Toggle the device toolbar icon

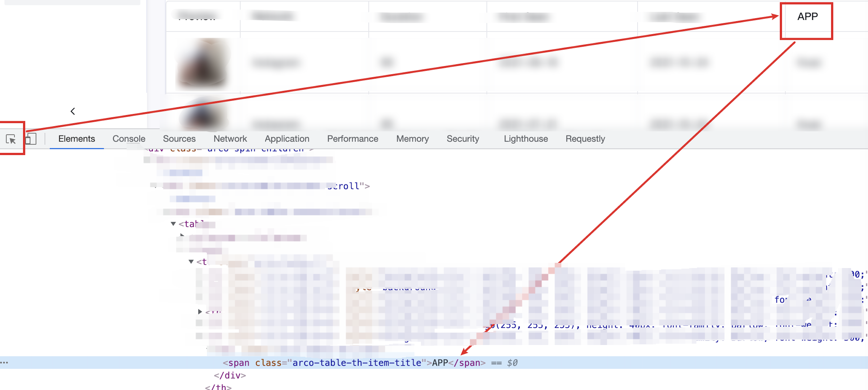[31, 139]
